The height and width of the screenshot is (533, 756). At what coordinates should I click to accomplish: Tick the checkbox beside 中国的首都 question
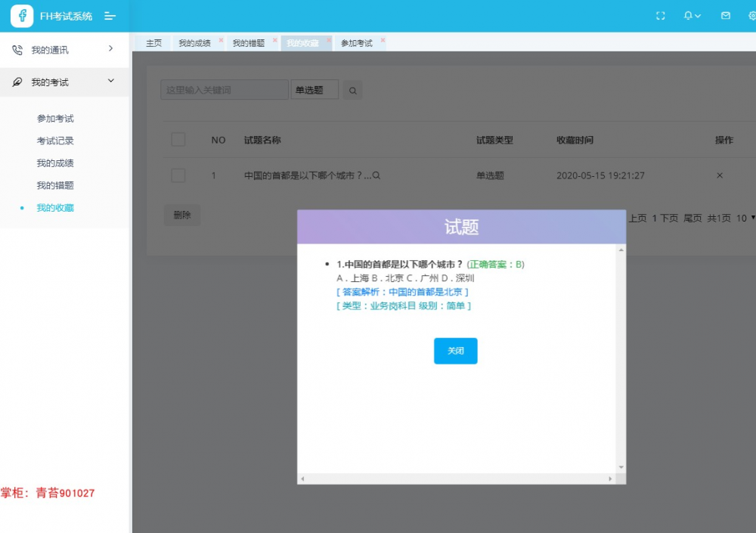pyautogui.click(x=178, y=175)
